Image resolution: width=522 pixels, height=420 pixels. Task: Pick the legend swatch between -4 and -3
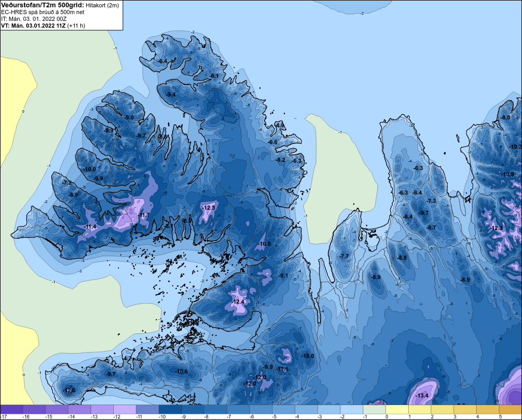[x=306, y=410]
